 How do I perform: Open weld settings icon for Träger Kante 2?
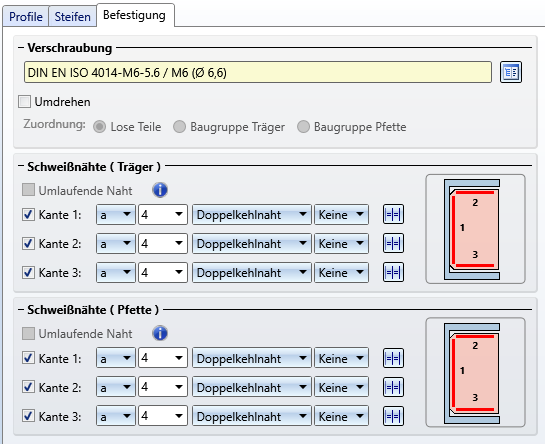coord(393,243)
